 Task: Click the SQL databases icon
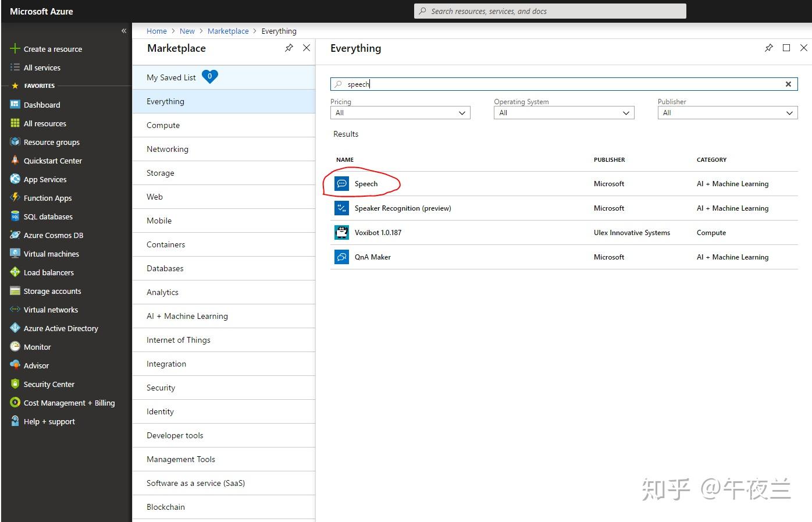(x=15, y=216)
